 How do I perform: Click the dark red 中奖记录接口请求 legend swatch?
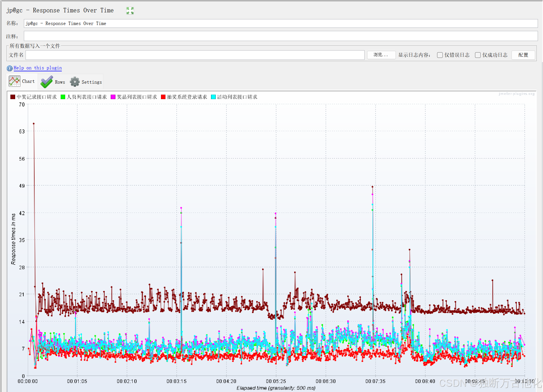(x=13, y=97)
